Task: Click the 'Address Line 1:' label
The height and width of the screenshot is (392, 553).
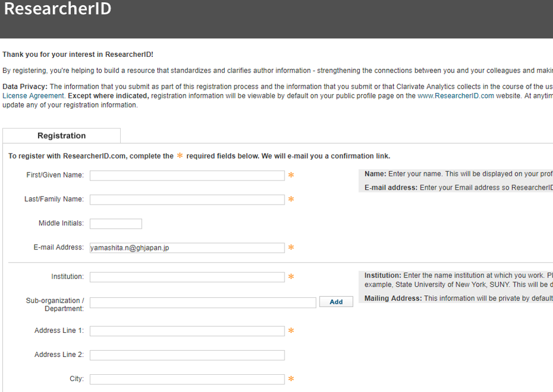Action: click(x=59, y=330)
